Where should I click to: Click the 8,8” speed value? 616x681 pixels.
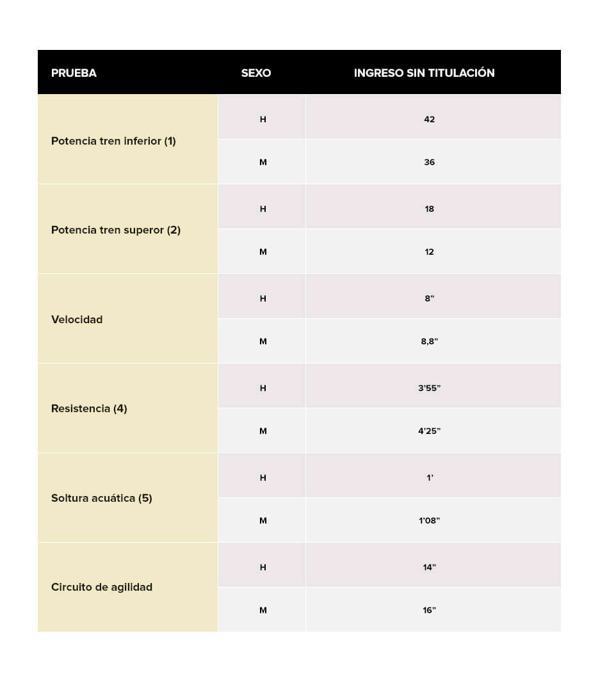pyautogui.click(x=429, y=341)
